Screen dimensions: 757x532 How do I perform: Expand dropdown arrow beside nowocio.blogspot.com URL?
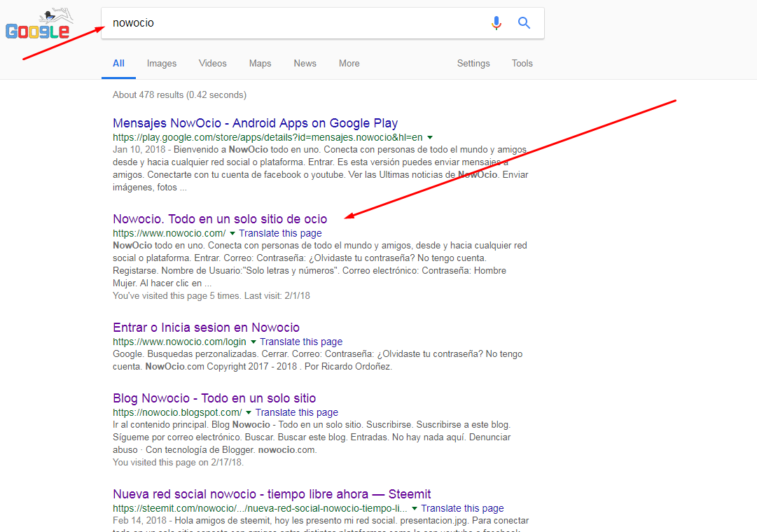[x=249, y=413]
